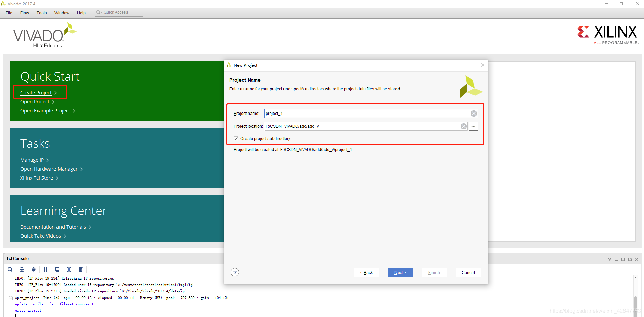Click the Xilinx Tcl Store chevron
644x317 pixels.
pos(57,178)
